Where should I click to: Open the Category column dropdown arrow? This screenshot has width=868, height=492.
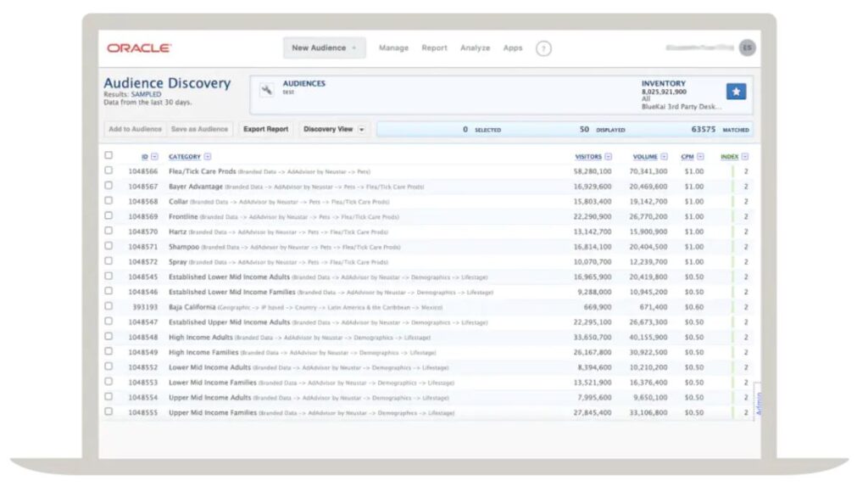pyautogui.click(x=208, y=157)
